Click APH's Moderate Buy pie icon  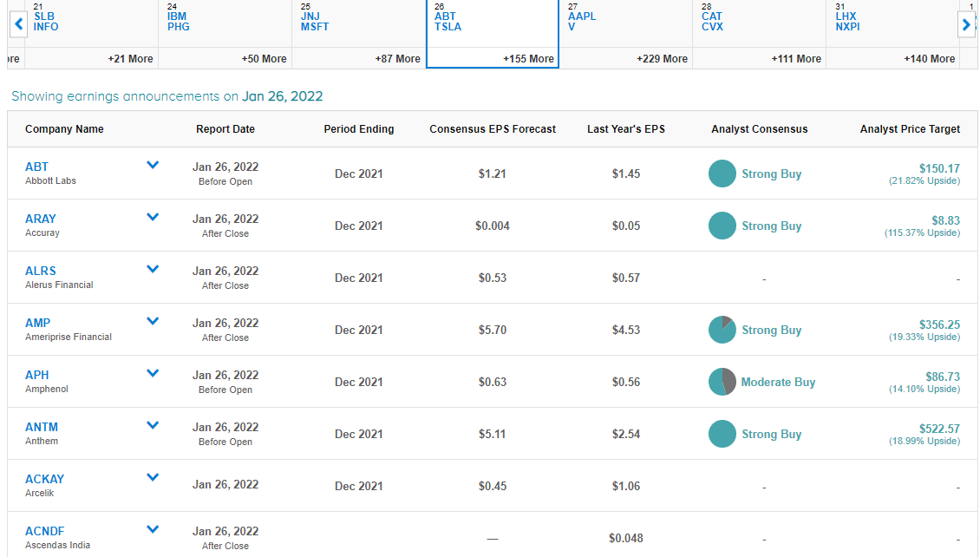coord(722,382)
